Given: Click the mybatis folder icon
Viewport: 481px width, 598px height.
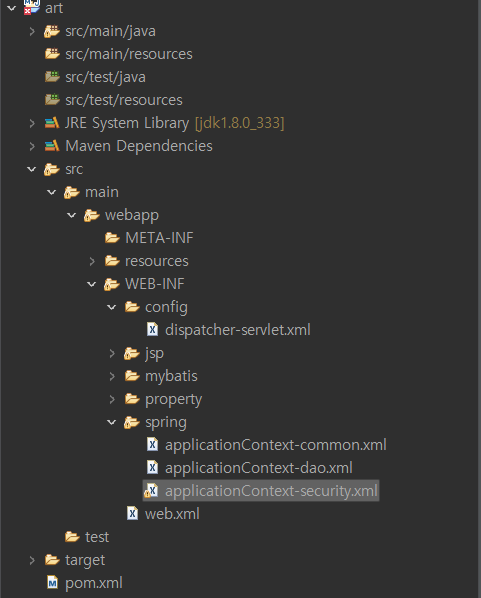Looking at the screenshot, I should point(132,376).
